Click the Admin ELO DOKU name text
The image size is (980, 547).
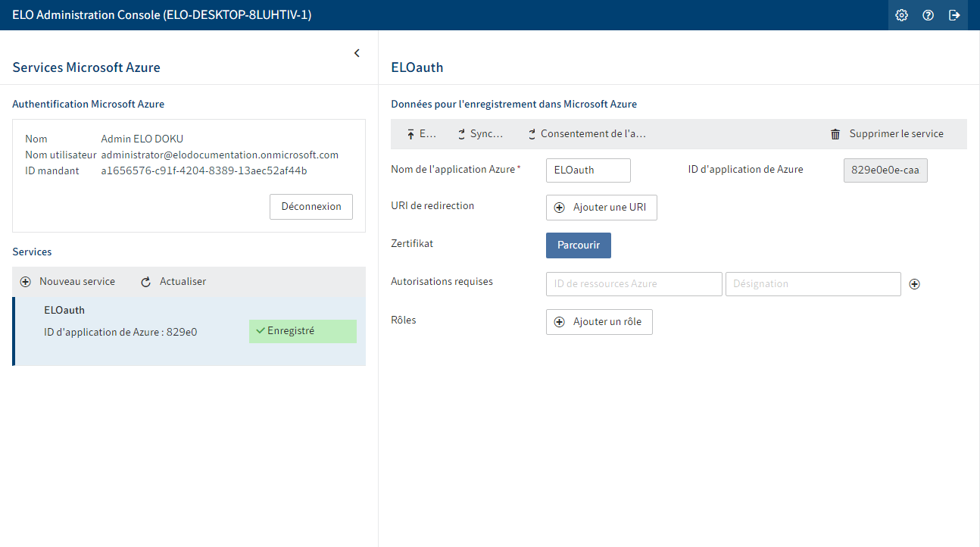(x=142, y=139)
